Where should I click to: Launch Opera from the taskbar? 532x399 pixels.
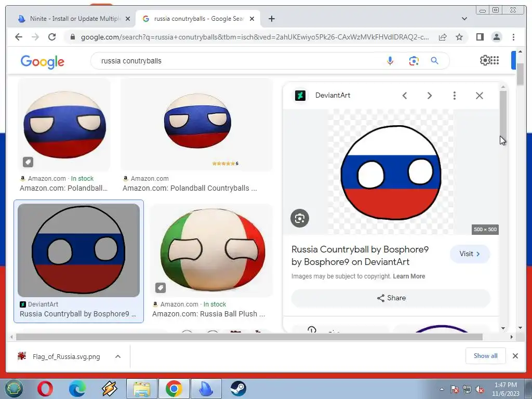pyautogui.click(x=45, y=389)
